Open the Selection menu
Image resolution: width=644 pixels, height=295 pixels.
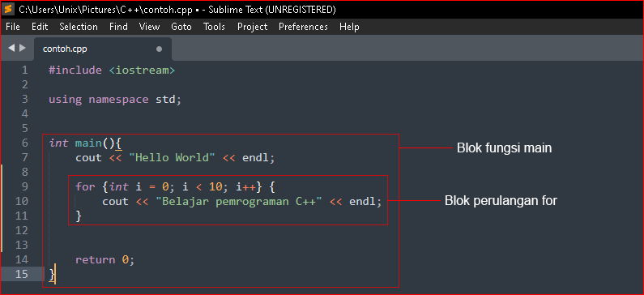pos(79,27)
